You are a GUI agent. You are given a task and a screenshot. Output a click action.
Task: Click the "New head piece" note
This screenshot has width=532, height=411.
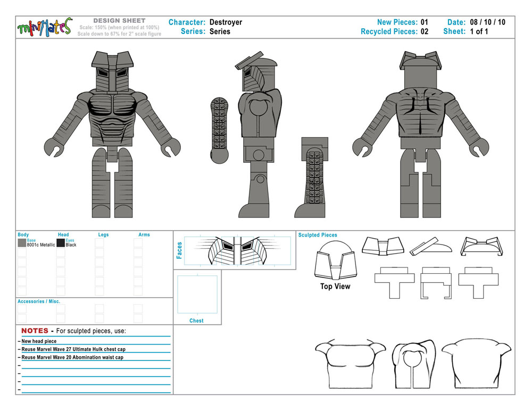click(39, 341)
